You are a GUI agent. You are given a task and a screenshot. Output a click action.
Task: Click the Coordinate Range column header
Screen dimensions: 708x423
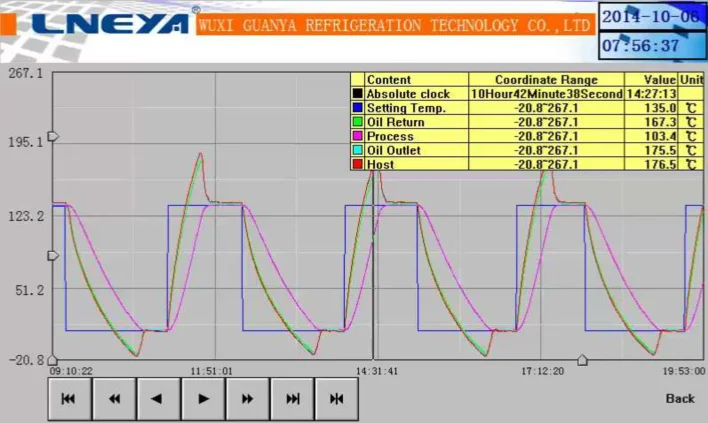coord(546,79)
